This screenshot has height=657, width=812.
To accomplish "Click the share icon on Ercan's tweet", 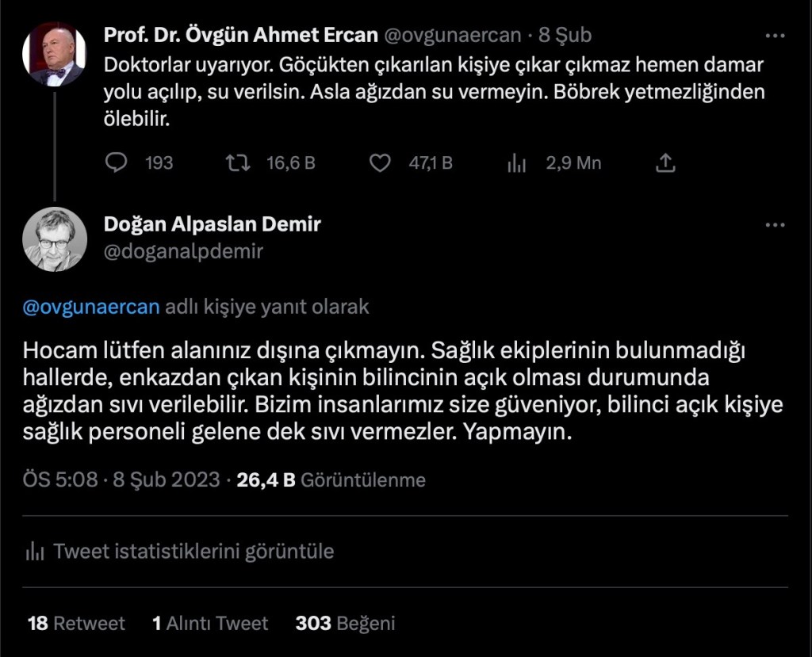I will [x=666, y=162].
